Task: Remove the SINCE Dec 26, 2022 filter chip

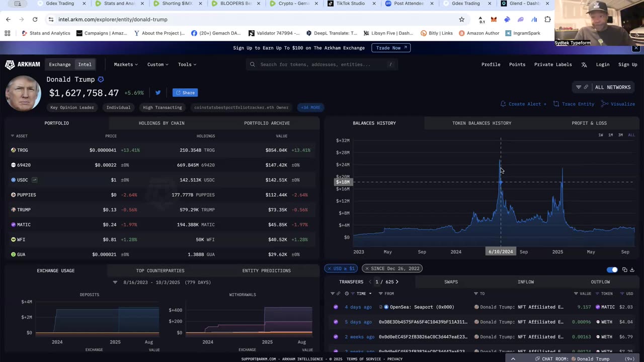Action: click(x=367, y=268)
